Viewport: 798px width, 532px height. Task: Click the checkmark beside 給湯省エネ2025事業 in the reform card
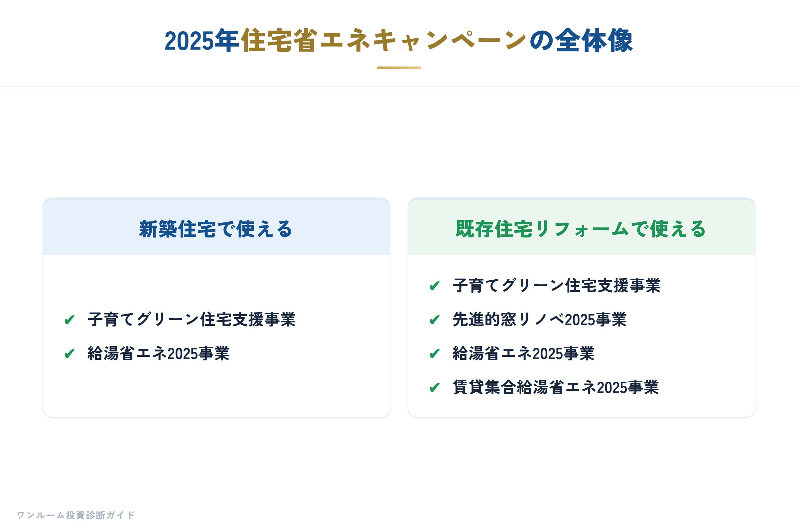click(435, 353)
